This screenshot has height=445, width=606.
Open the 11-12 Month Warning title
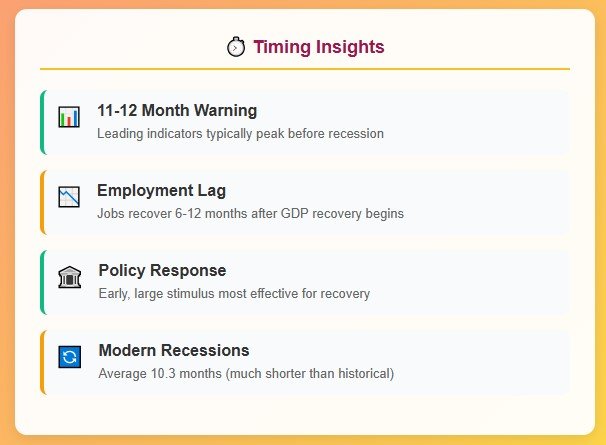177,111
